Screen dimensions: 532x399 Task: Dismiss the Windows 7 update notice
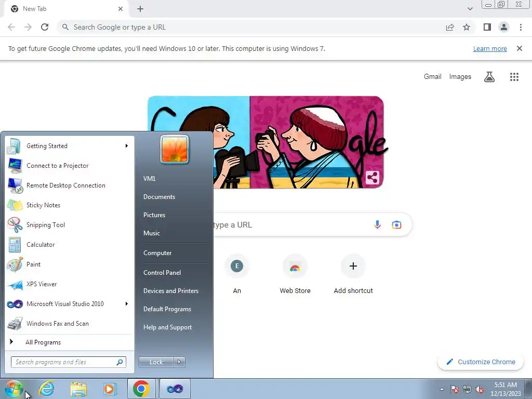[x=519, y=48]
